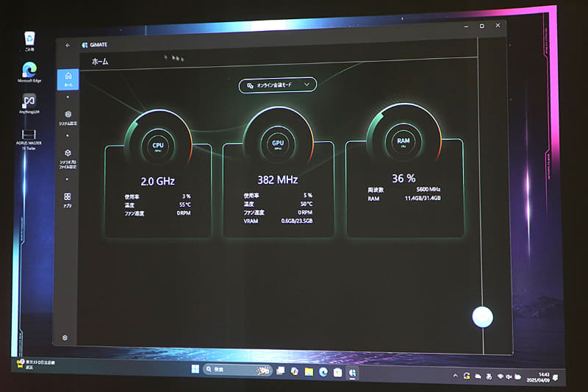Click the battery tray icon
The height and width of the screenshot is (392, 588).
[518, 377]
